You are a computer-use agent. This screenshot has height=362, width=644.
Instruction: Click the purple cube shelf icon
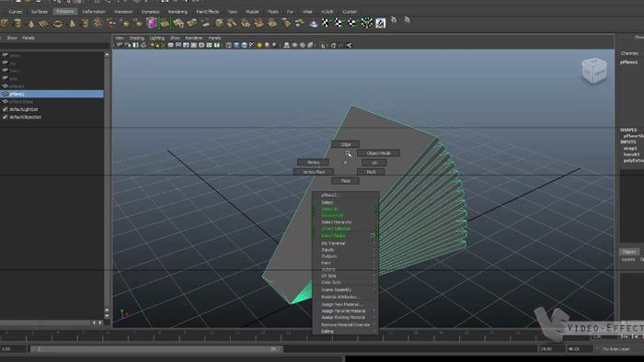(x=152, y=23)
